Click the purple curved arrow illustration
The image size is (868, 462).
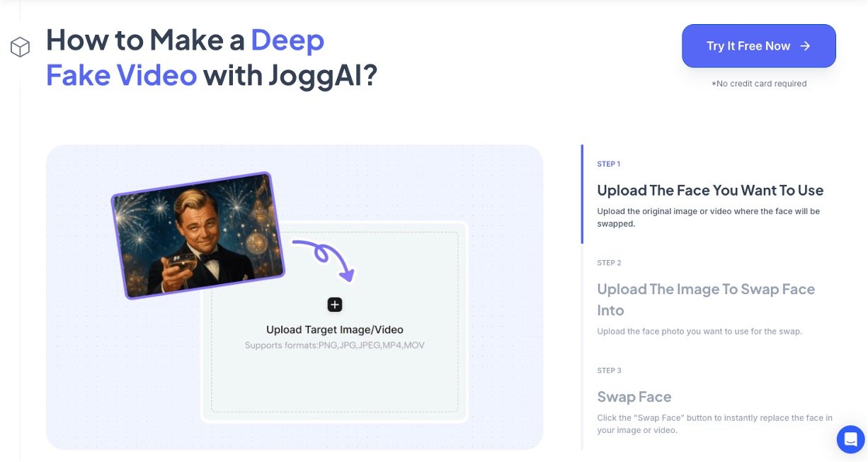(x=323, y=258)
